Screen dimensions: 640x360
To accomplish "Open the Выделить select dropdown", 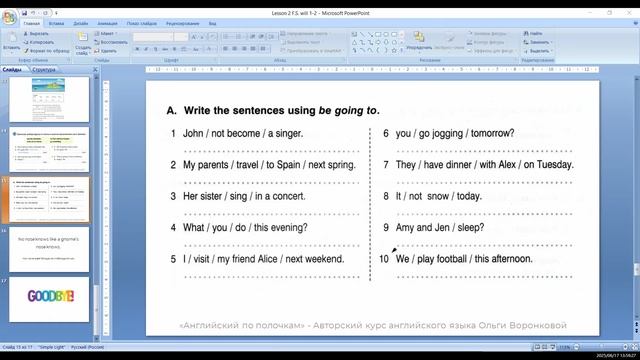I will click(538, 51).
